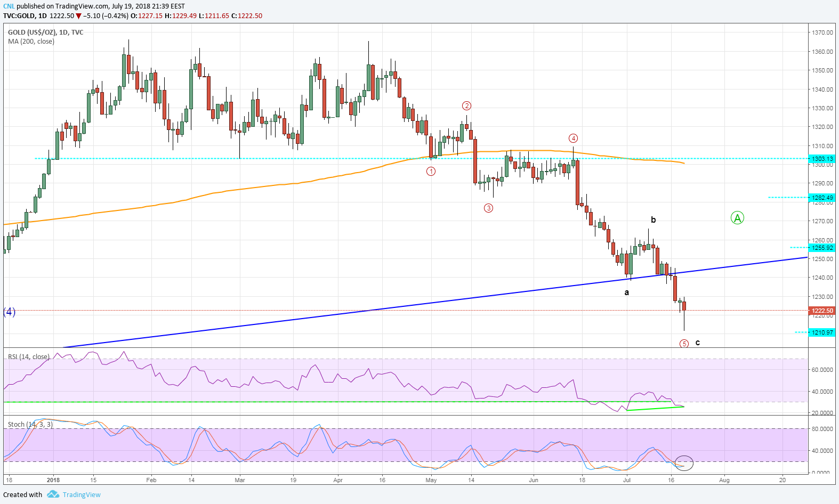Click the C:1222.50 close value
Screen dimensions: 839x504
(x=247, y=16)
